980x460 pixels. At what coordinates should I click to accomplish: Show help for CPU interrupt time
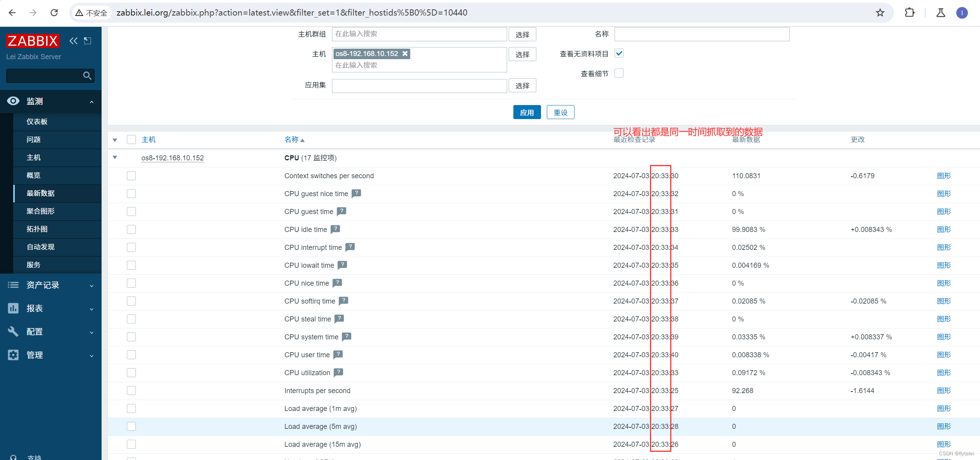[x=350, y=247]
